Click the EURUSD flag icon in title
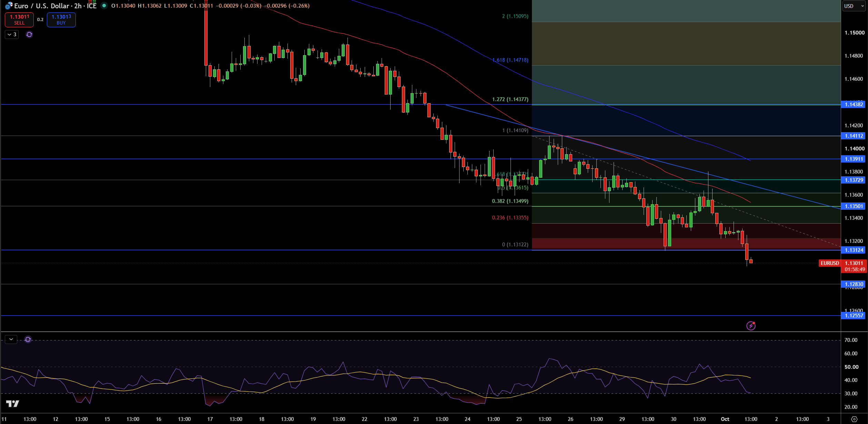 coord(9,6)
